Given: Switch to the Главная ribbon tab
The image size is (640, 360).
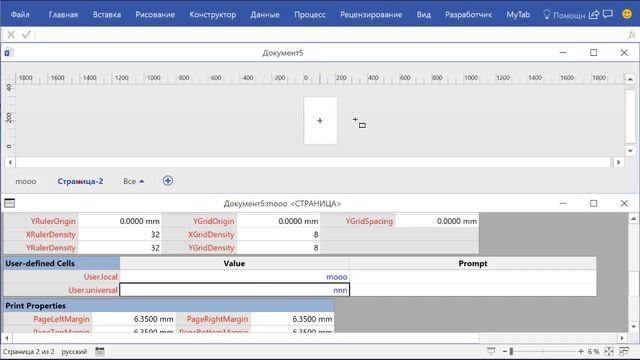Looking at the screenshot, I should (63, 15).
